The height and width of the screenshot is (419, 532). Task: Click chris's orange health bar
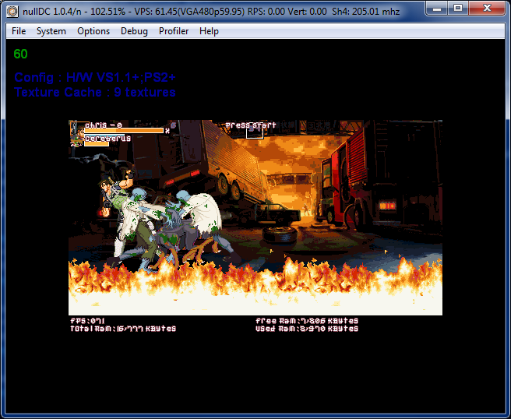click(124, 131)
